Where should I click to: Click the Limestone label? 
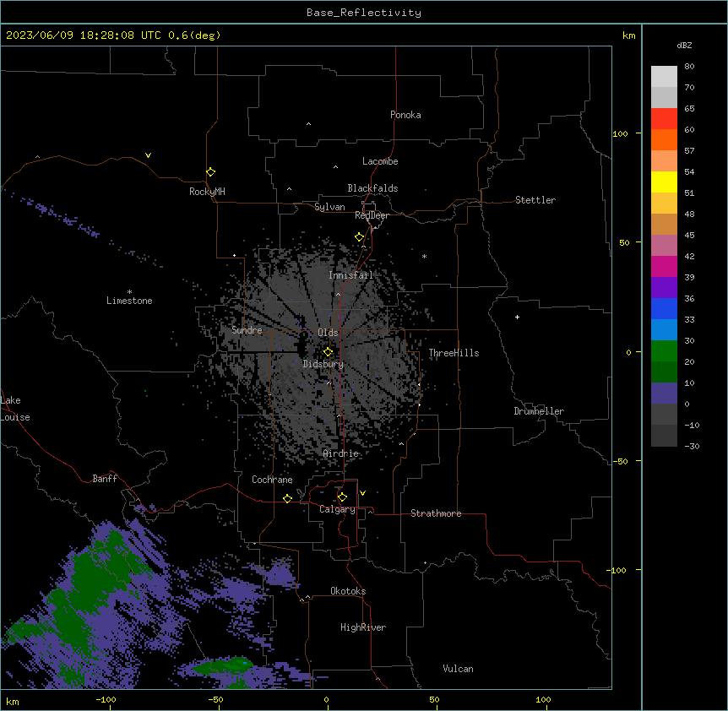[129, 301]
